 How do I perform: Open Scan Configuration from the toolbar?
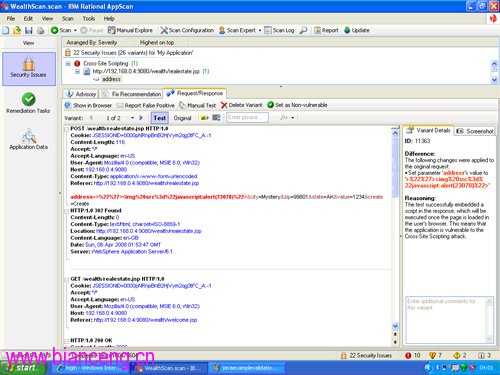coord(187,30)
